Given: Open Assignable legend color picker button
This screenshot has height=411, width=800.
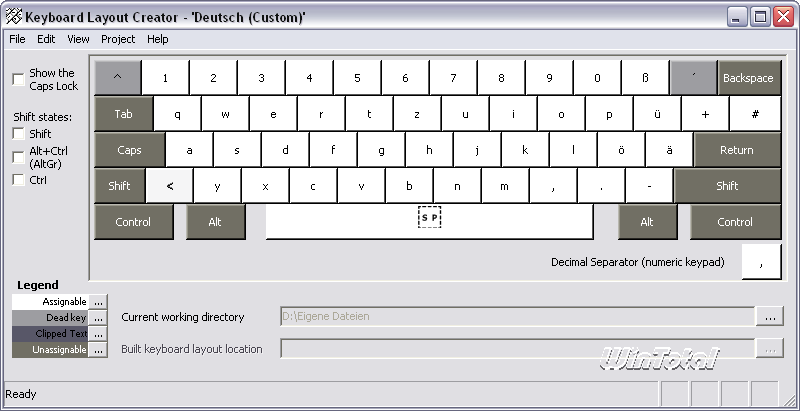Looking at the screenshot, I should [98, 301].
